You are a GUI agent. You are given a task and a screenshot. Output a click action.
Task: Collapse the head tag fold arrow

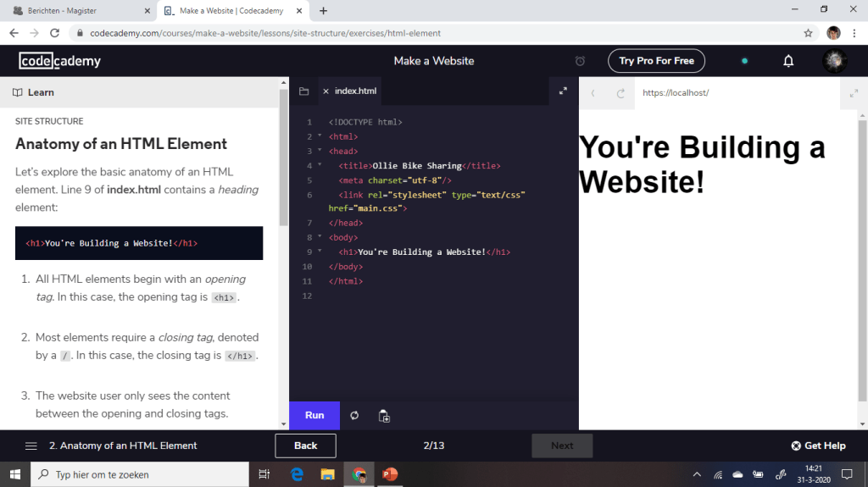tap(320, 151)
